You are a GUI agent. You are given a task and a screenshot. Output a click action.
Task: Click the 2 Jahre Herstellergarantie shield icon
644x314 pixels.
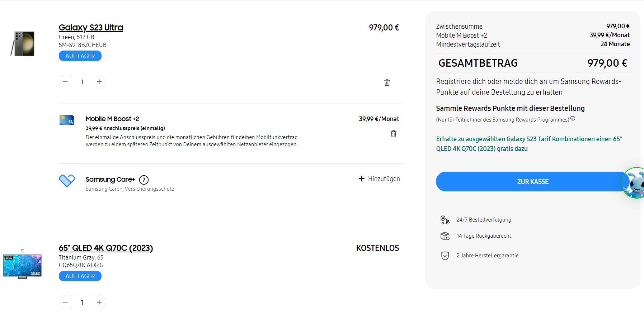[x=445, y=256]
